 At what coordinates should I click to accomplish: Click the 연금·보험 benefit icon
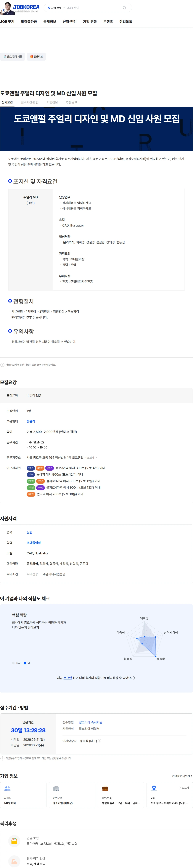pos(14,841)
